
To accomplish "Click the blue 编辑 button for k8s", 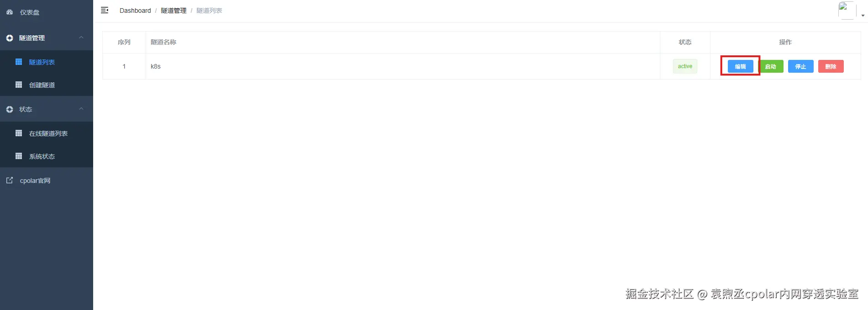I will [740, 66].
